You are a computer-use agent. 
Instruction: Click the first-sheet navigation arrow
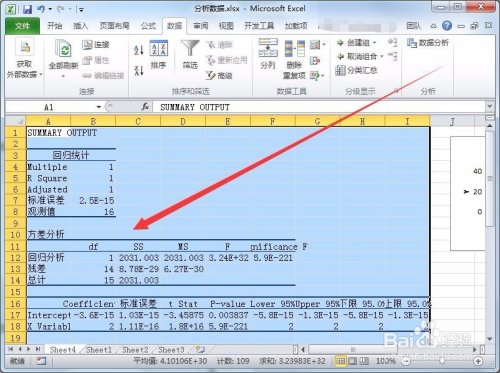point(11,349)
